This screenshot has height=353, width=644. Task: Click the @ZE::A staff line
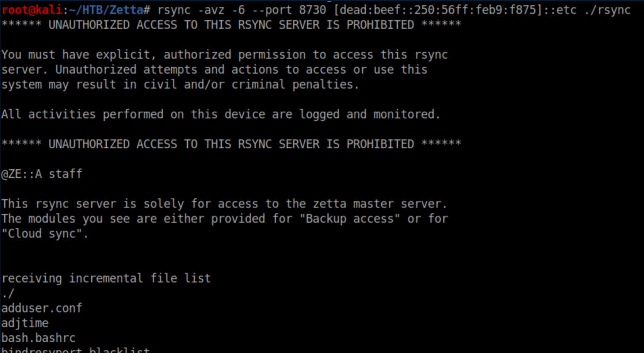pos(42,174)
